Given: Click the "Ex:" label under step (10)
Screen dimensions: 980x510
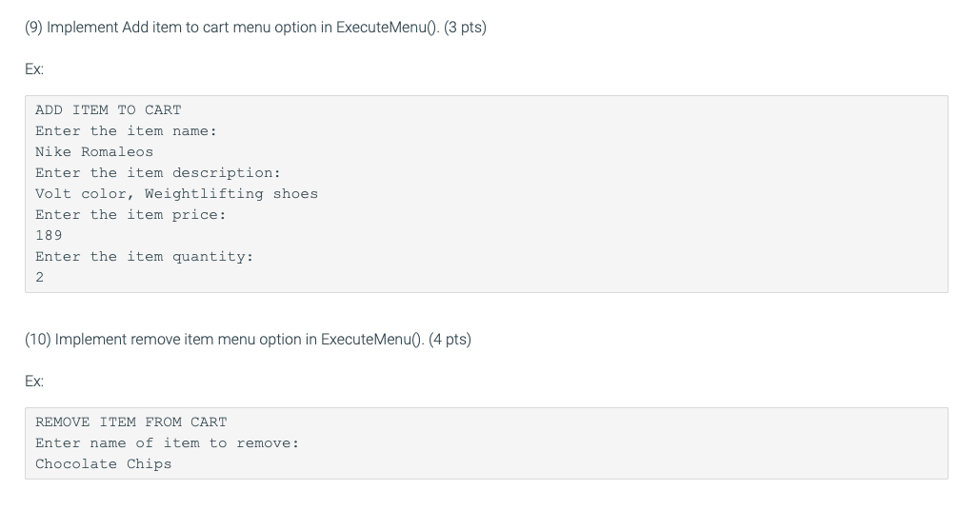Looking at the screenshot, I should click(x=34, y=382).
